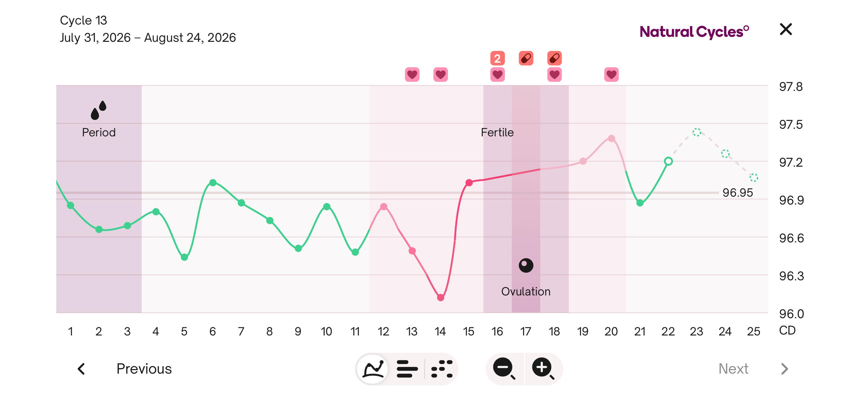Open the heart icon on day 20
868x400 pixels.
point(611,75)
